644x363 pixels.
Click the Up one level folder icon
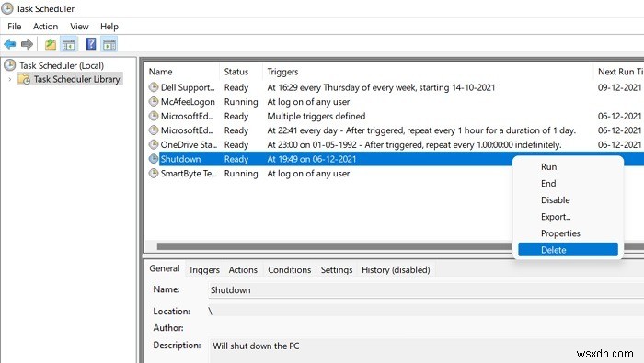[51, 44]
